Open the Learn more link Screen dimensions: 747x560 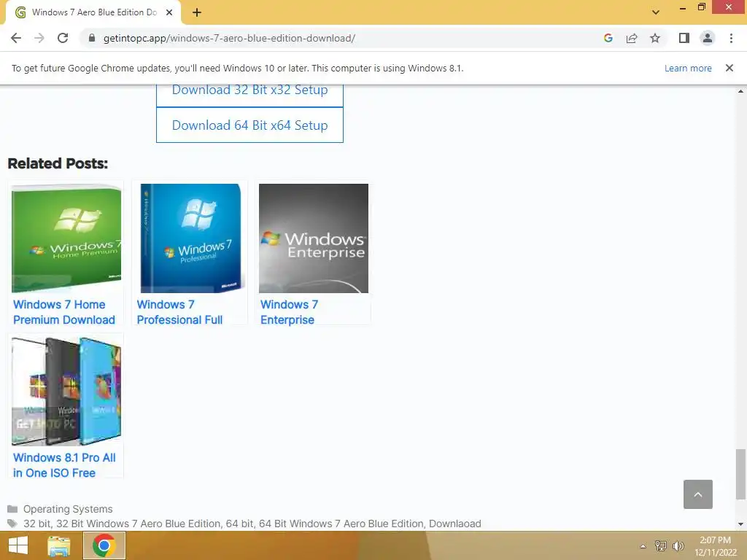coord(688,68)
